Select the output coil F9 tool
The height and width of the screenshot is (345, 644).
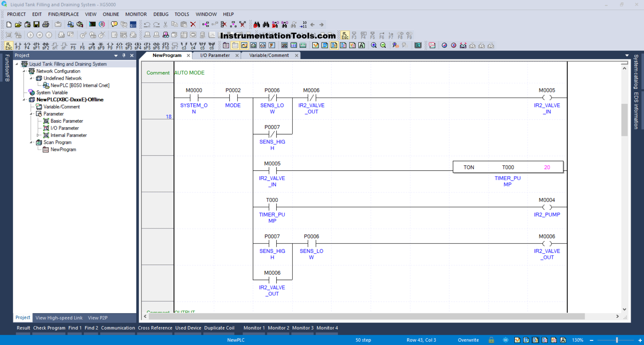pyautogui.click(x=110, y=46)
